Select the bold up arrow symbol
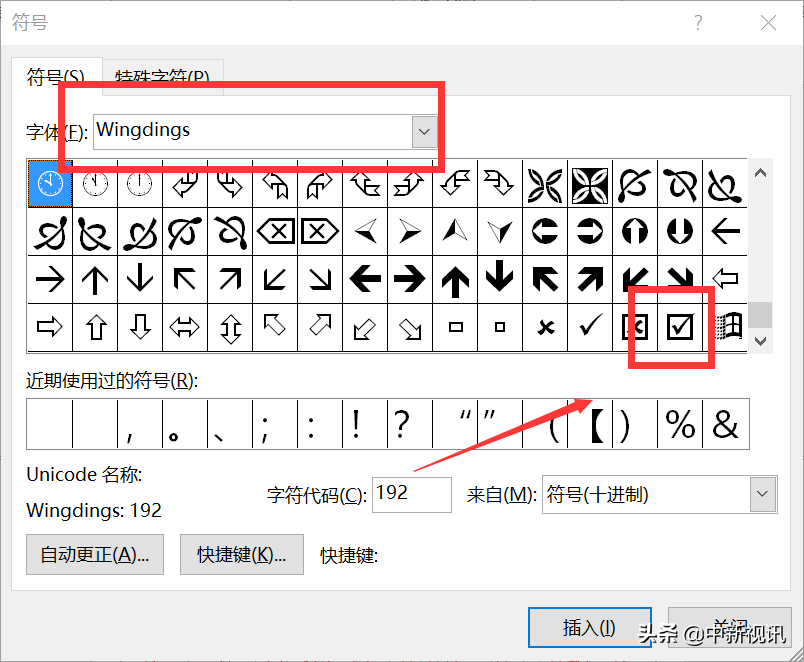Image resolution: width=804 pixels, height=662 pixels. coord(455,279)
